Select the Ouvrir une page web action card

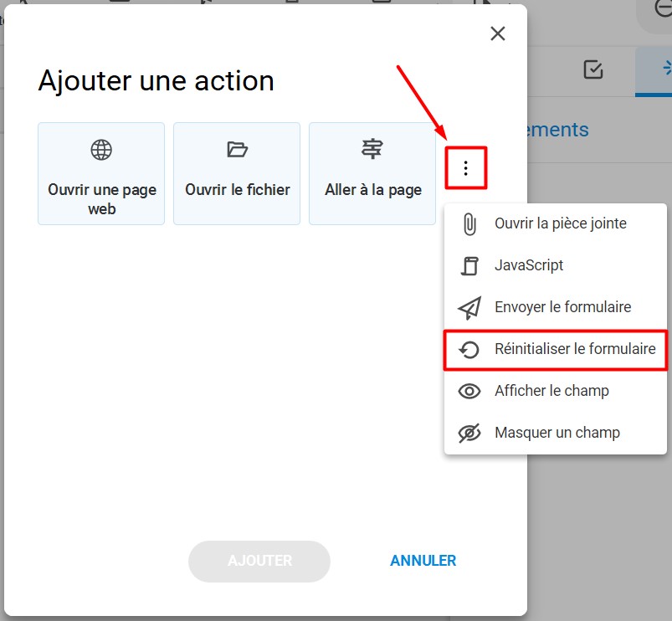coord(101,173)
